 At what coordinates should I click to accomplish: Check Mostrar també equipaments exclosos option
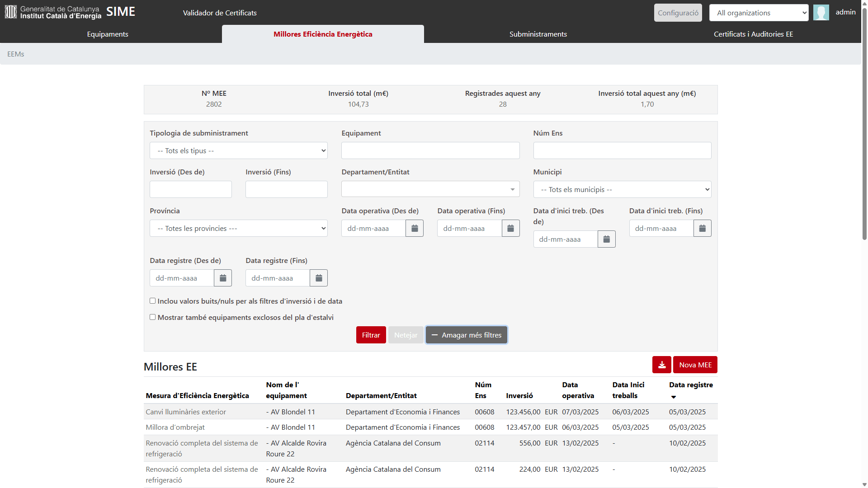click(x=153, y=317)
